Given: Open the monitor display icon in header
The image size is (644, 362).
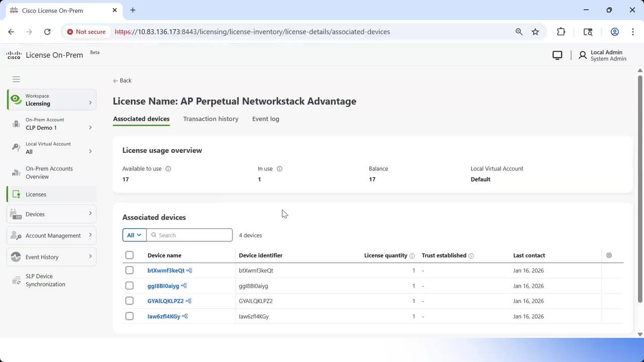Looking at the screenshot, I should coord(557,55).
